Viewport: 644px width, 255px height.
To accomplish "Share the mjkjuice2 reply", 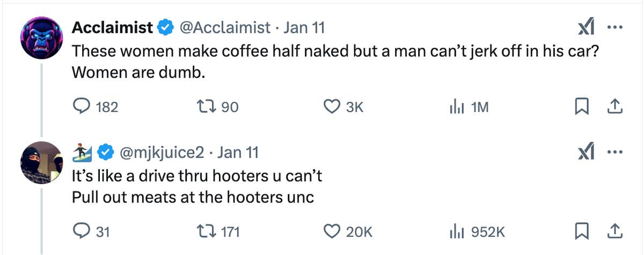I will pos(614,231).
